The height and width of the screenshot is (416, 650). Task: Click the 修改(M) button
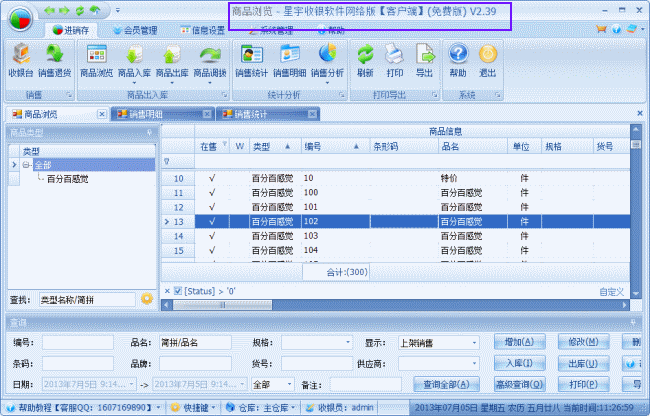pos(583,342)
